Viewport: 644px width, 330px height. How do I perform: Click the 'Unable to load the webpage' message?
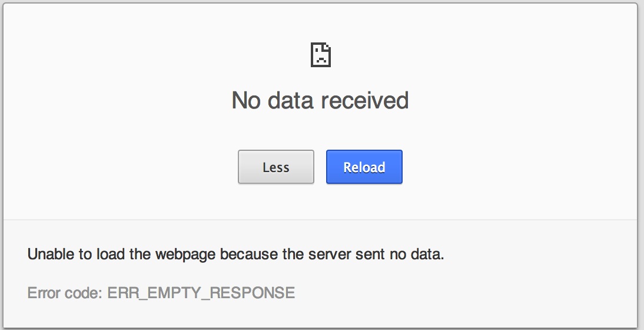235,255
